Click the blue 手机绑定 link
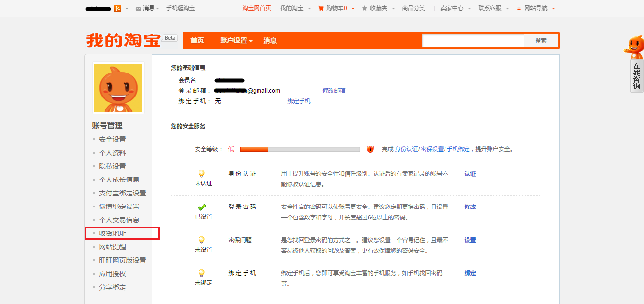Screen dimensions: 644x304 coord(458,149)
